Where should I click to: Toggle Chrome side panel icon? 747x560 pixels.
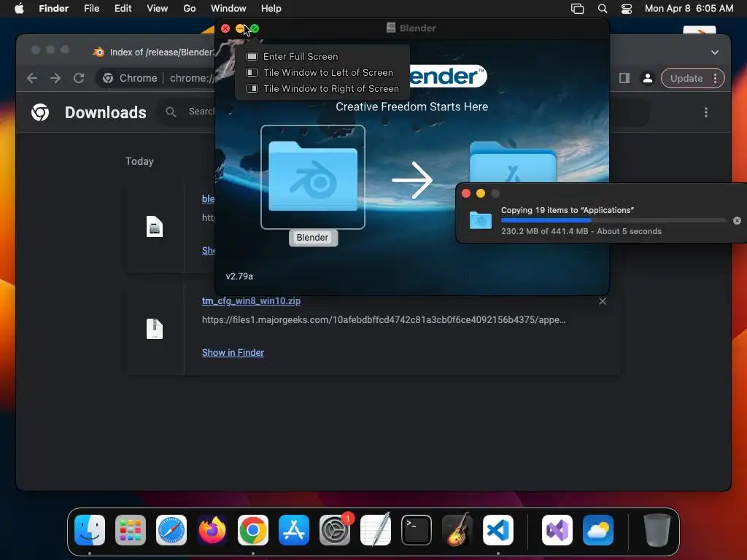tap(624, 78)
